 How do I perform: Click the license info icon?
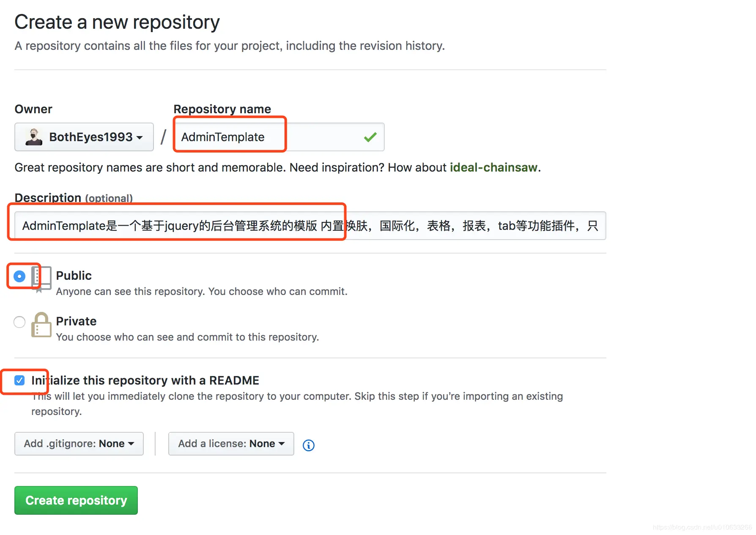coord(309,445)
